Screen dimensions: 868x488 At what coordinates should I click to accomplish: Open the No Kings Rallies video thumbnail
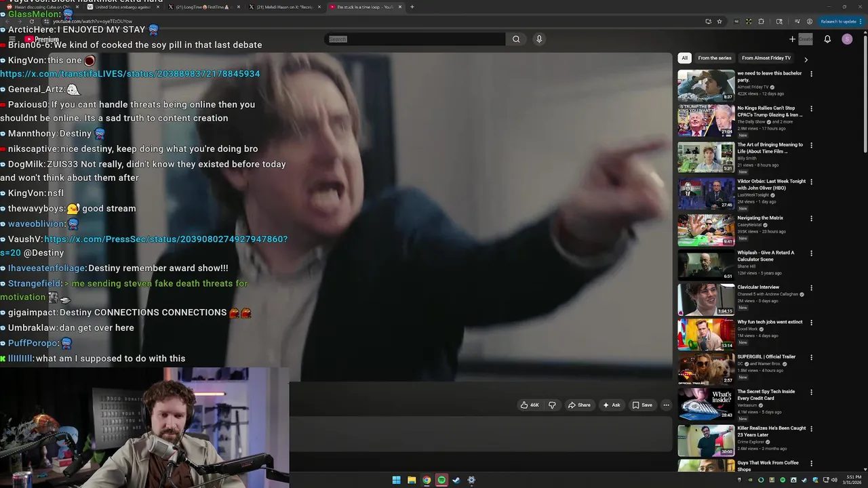tap(706, 121)
